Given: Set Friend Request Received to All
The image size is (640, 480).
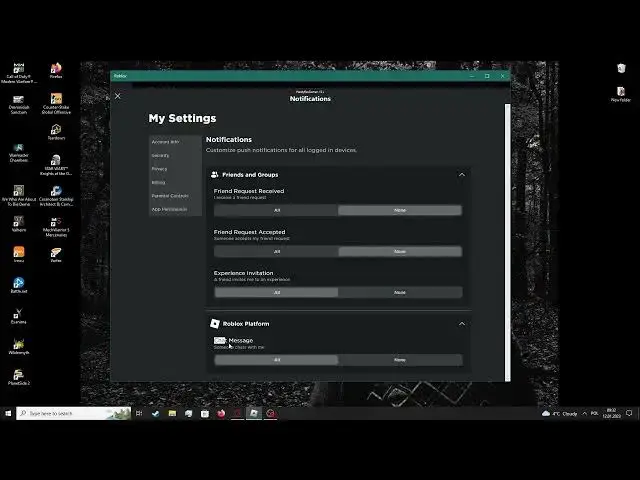Looking at the screenshot, I should point(276,210).
